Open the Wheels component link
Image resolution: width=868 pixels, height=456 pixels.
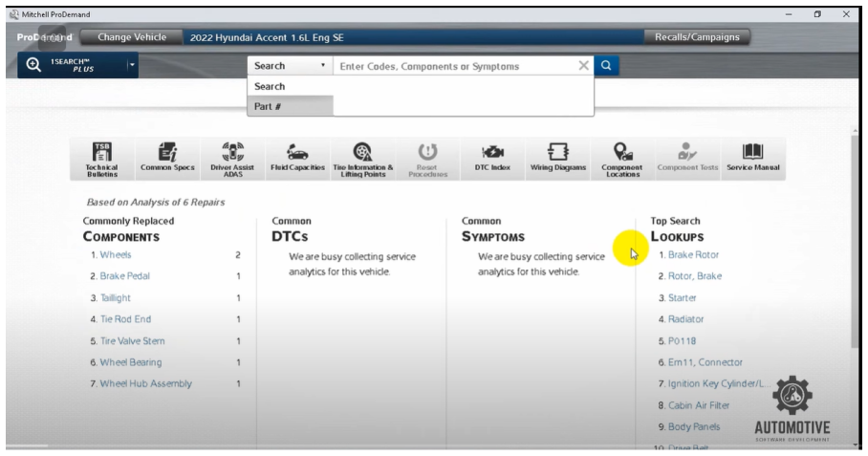click(x=115, y=254)
